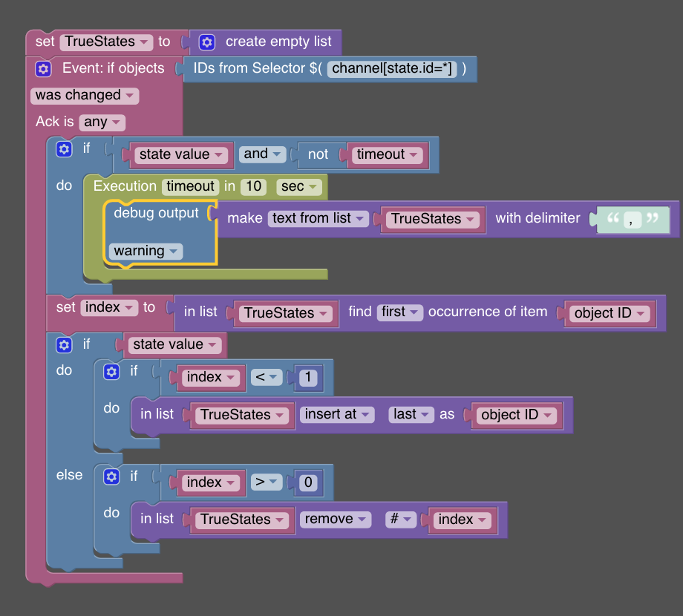This screenshot has height=616, width=683.
Task: Edit number 0 in index > 0 comparison
Action: tap(308, 483)
